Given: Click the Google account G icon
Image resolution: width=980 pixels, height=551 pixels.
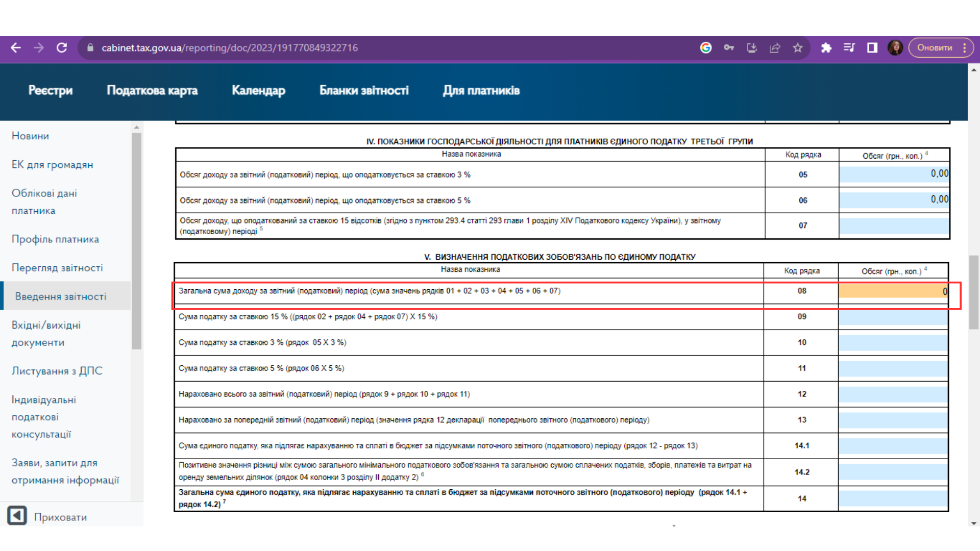Looking at the screenshot, I should click(706, 48).
